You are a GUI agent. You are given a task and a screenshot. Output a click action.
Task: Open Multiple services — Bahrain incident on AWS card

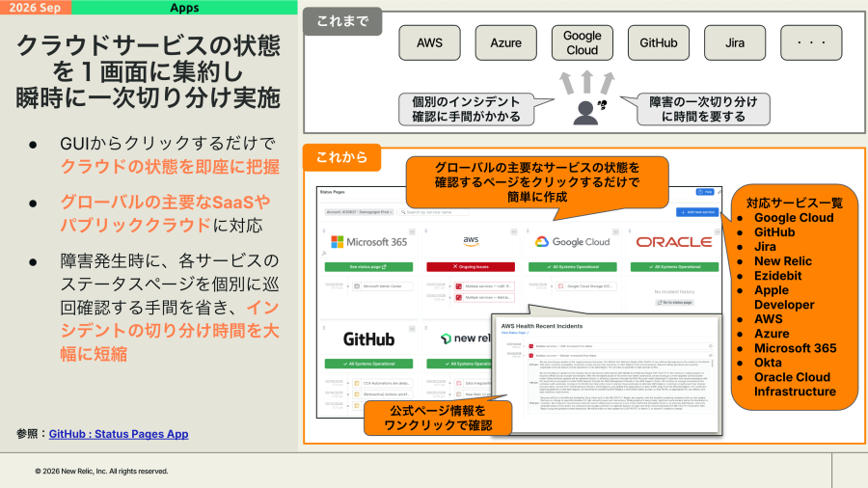[485, 298]
